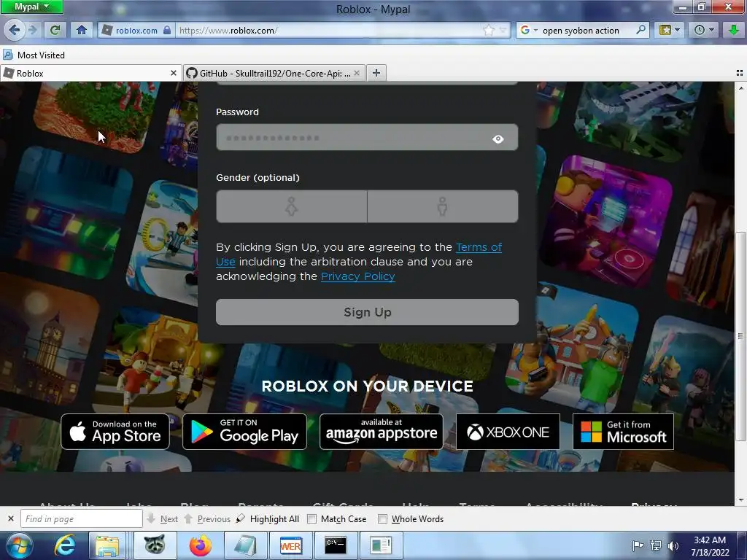Open the WER taskbar application
The image size is (747, 560).
pyautogui.click(x=290, y=545)
